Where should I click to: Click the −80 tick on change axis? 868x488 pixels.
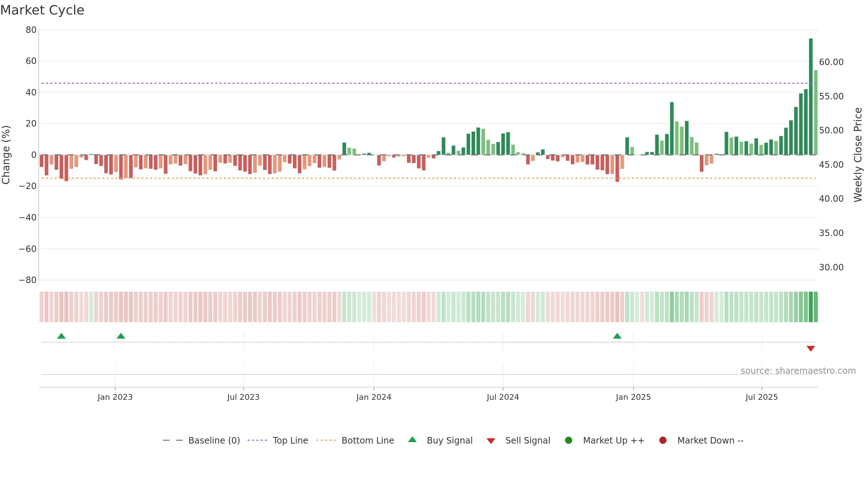click(28, 280)
